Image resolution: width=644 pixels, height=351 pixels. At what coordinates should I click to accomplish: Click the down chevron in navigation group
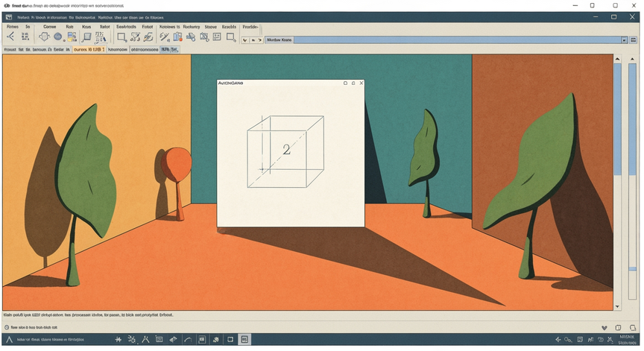[x=245, y=40]
